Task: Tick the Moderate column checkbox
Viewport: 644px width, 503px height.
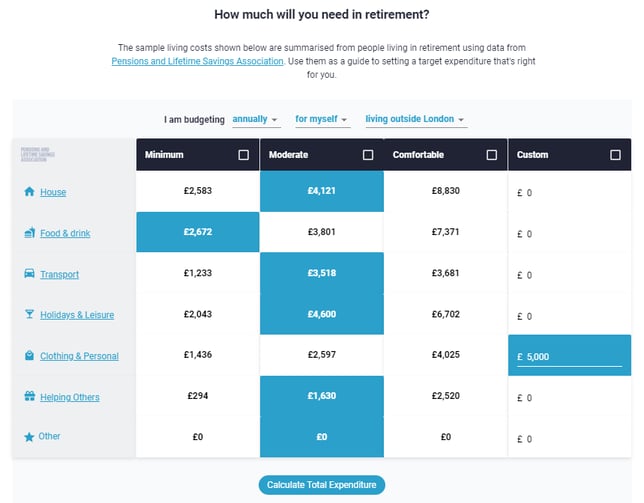Action: [x=368, y=155]
